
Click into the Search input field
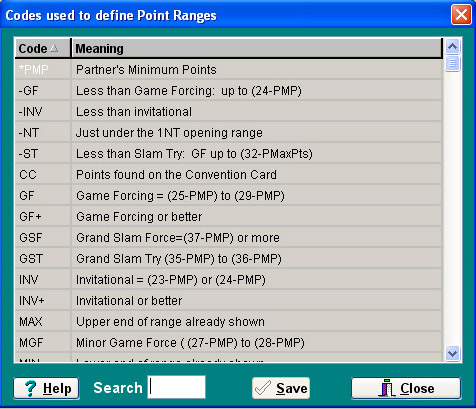[x=177, y=387]
